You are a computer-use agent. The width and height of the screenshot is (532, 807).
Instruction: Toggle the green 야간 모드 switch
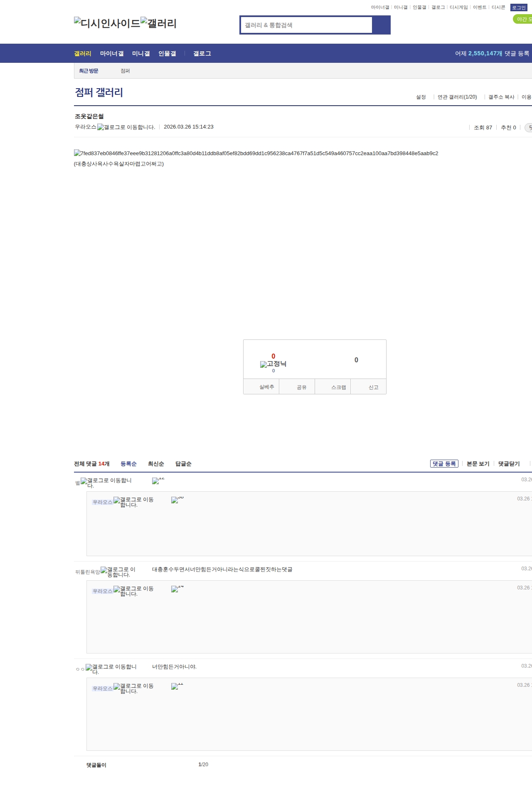click(x=522, y=19)
